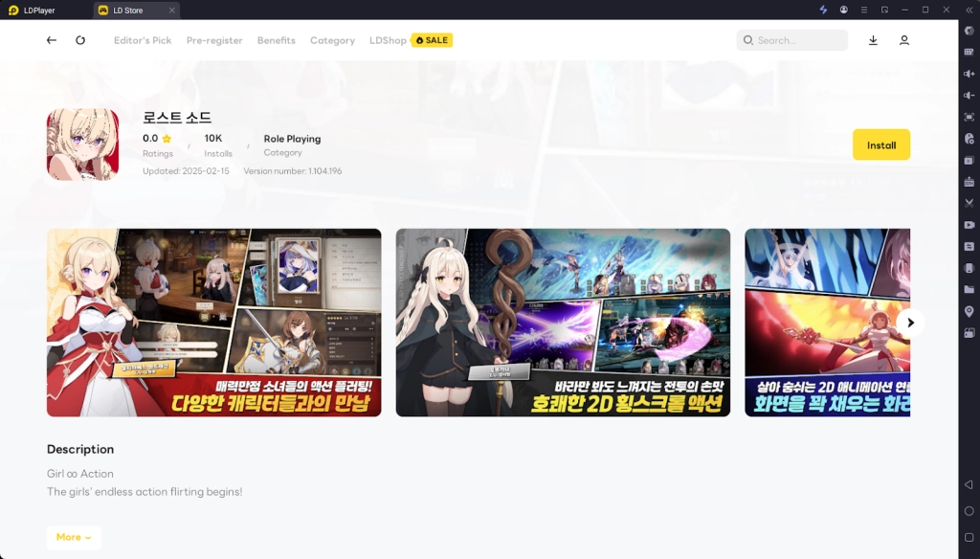Screen dimensions: 980x559
Task: Go back using the arrow icon
Action: click(x=52, y=40)
